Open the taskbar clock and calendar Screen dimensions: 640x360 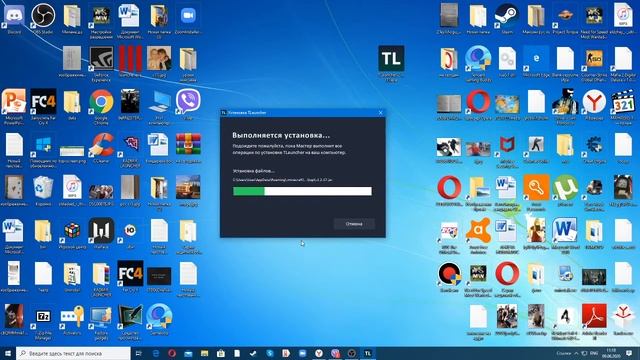click(611, 353)
